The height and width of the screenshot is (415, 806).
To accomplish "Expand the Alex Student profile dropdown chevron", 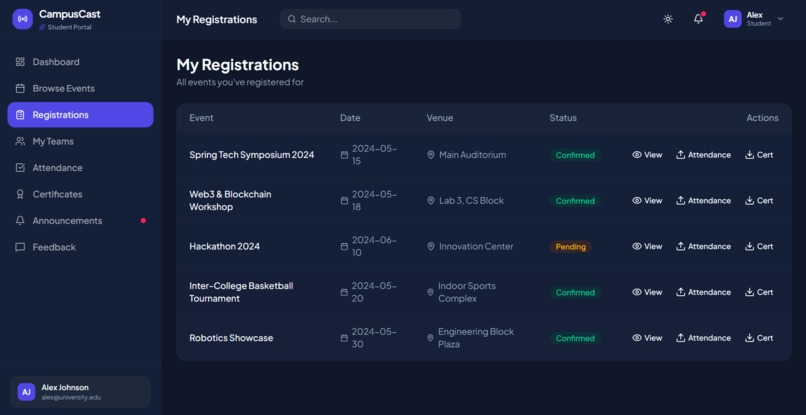I will pos(780,19).
